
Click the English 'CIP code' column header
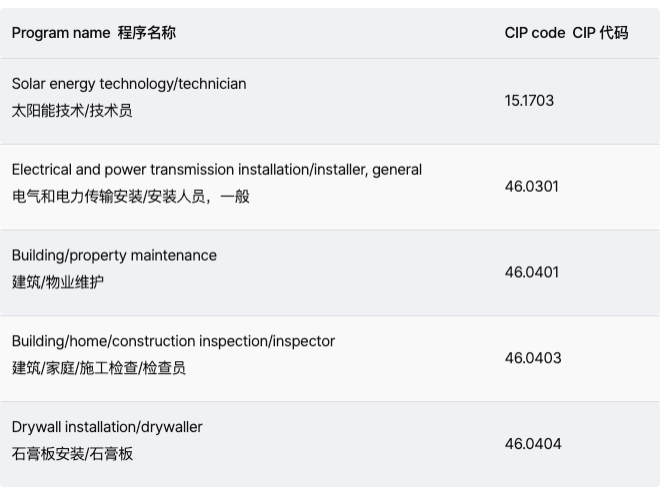pyautogui.click(x=534, y=33)
